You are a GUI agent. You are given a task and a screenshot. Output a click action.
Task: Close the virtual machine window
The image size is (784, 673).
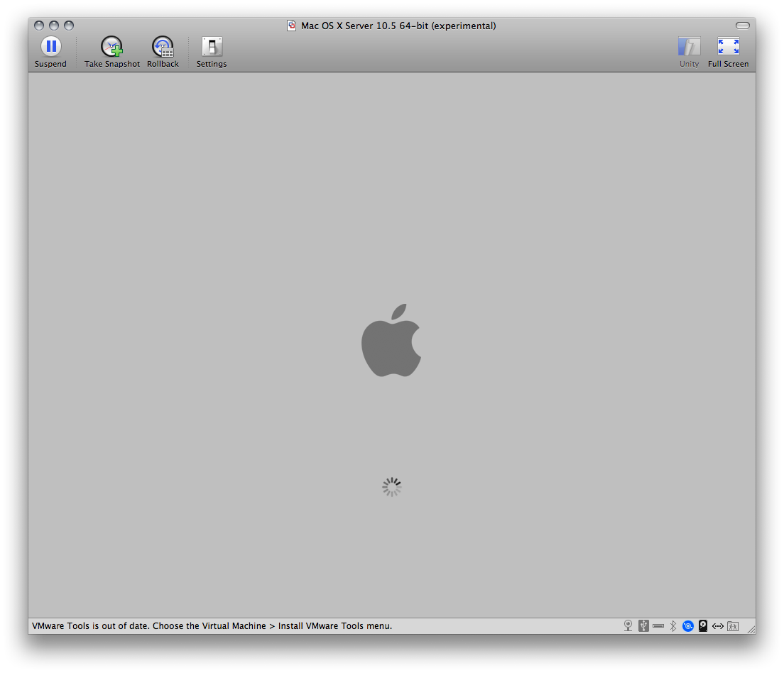coord(39,26)
